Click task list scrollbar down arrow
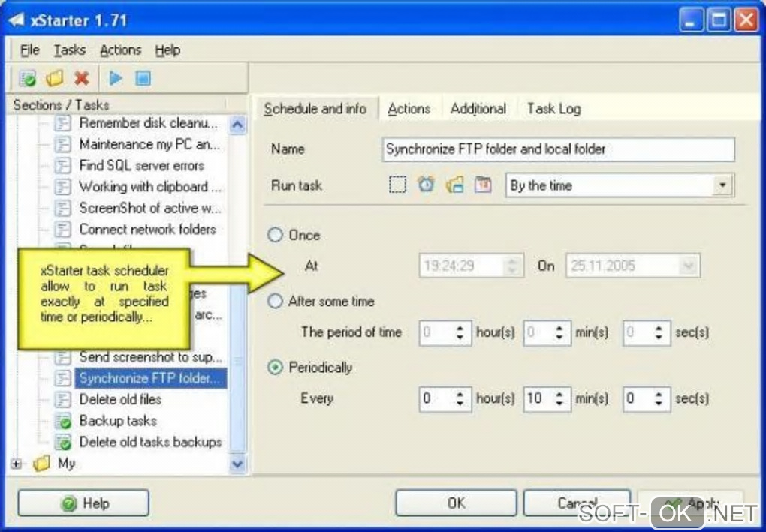 tap(237, 464)
